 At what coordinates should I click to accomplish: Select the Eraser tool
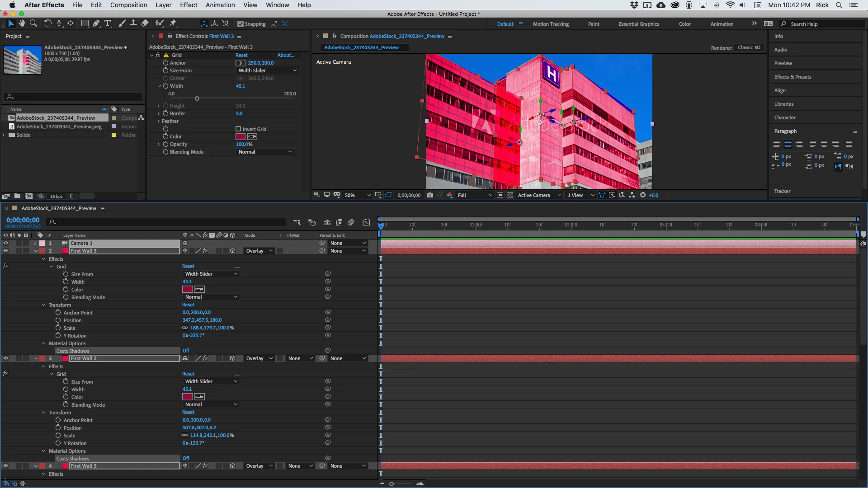coord(145,23)
